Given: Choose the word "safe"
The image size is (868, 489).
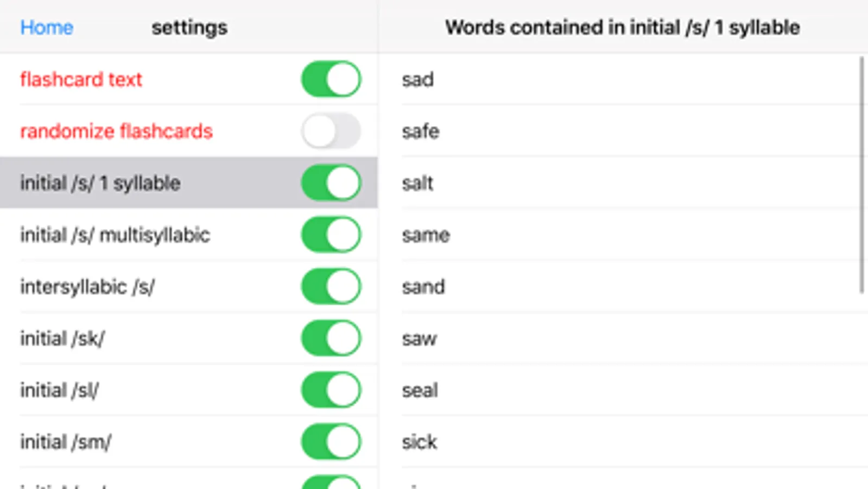Looking at the screenshot, I should 420,131.
